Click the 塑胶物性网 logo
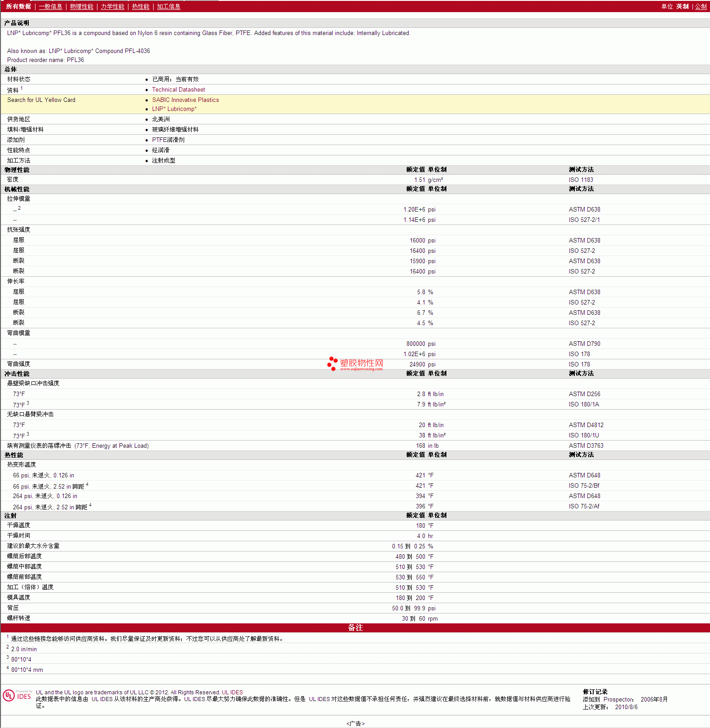Image resolution: width=710 pixels, height=728 pixels. click(x=355, y=364)
